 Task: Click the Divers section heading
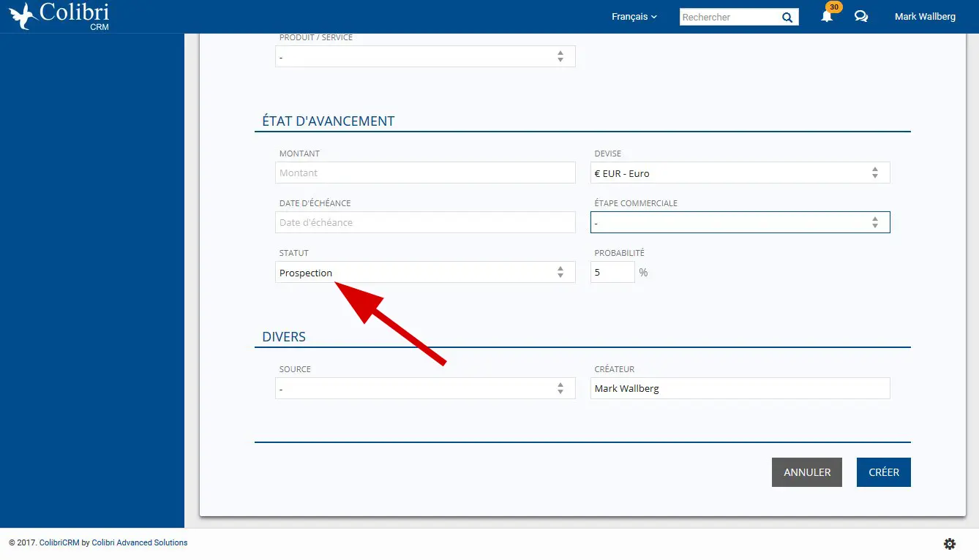pyautogui.click(x=284, y=337)
